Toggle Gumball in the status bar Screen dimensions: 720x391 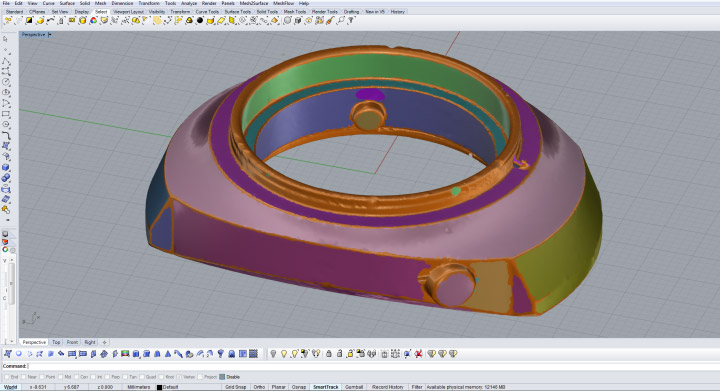(x=354, y=387)
